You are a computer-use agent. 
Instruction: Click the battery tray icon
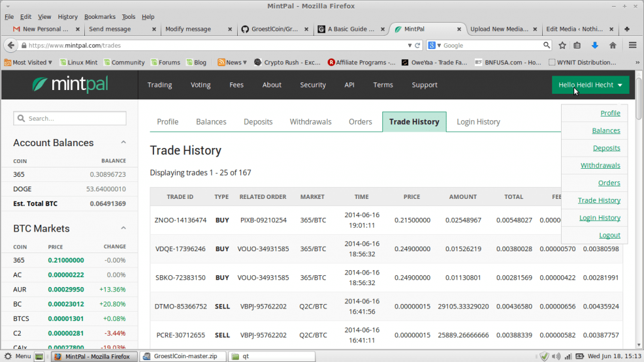tap(579, 356)
